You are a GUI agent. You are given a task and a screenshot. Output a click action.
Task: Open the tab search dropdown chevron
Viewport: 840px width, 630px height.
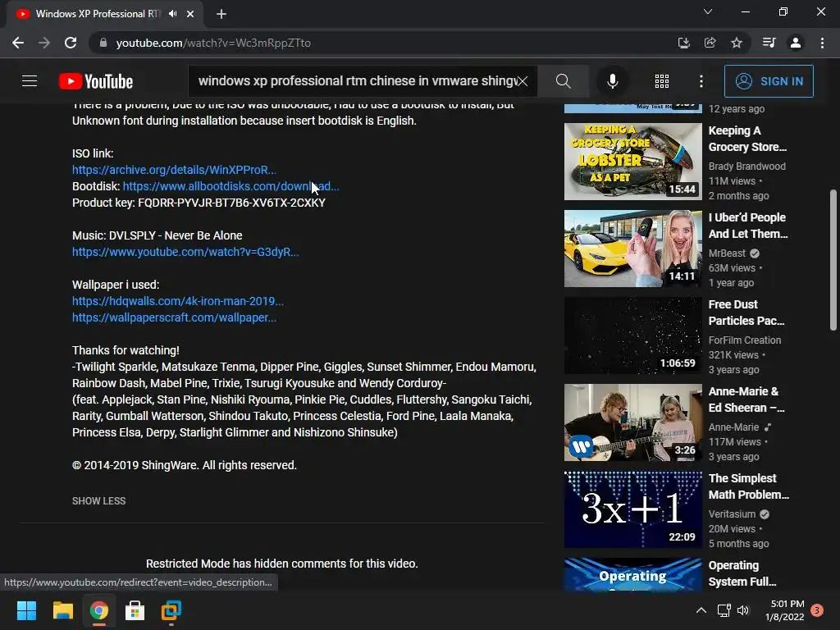708,11
